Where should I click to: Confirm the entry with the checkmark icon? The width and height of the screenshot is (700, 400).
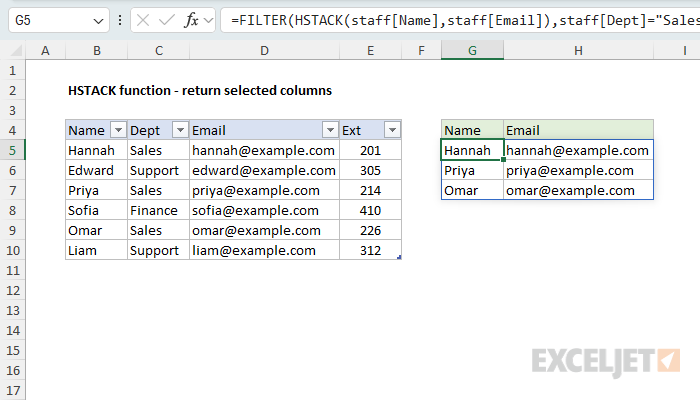coord(167,21)
